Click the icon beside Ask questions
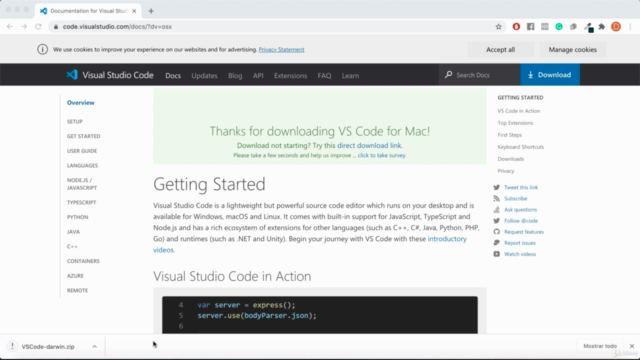 pyautogui.click(x=496, y=209)
